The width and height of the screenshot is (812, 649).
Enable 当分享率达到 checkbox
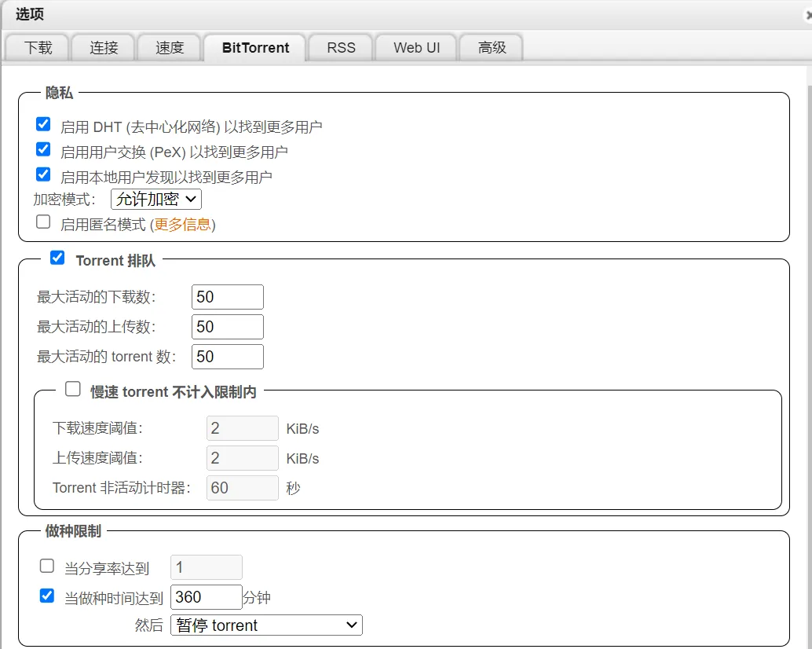click(47, 566)
